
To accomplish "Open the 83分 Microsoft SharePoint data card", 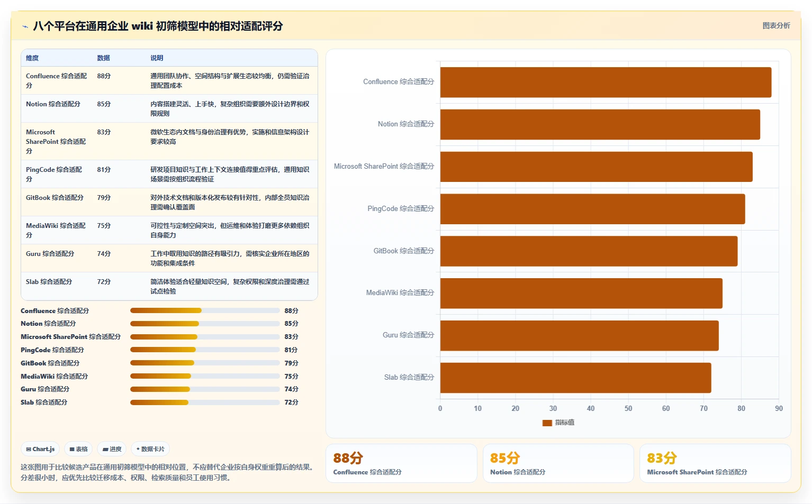I will click(x=715, y=463).
